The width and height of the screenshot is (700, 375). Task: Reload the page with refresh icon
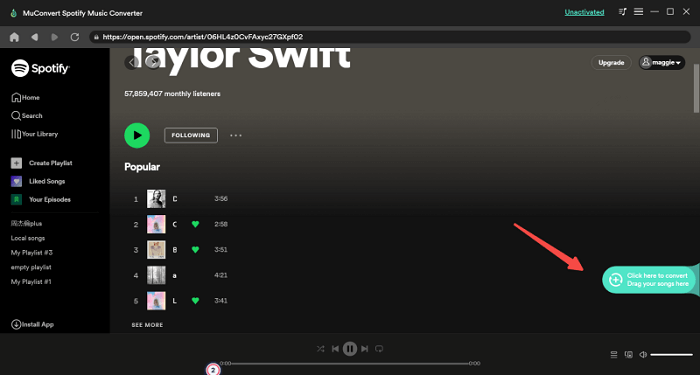[x=75, y=37]
